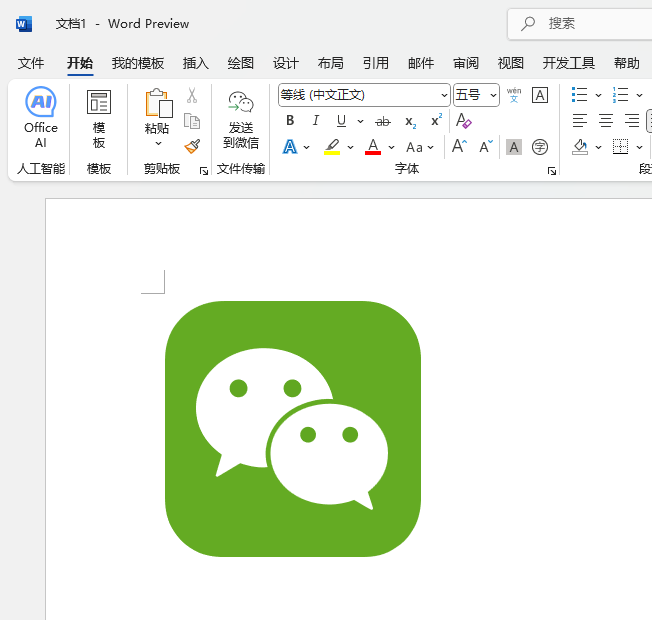Click the pinyin guide wén icon
652x620 pixels.
514,95
